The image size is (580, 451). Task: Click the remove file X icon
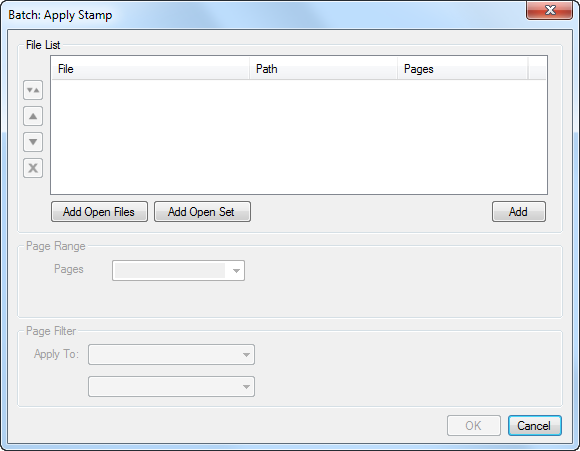click(x=33, y=168)
